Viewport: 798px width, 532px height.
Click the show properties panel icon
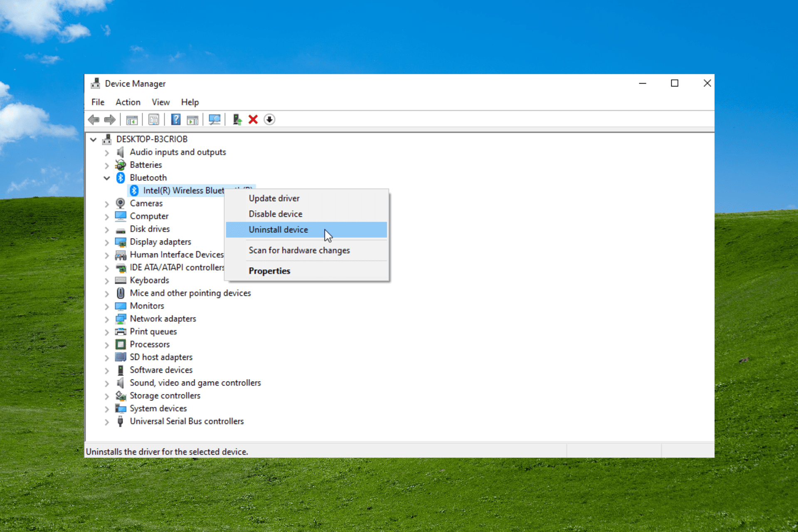click(x=153, y=120)
